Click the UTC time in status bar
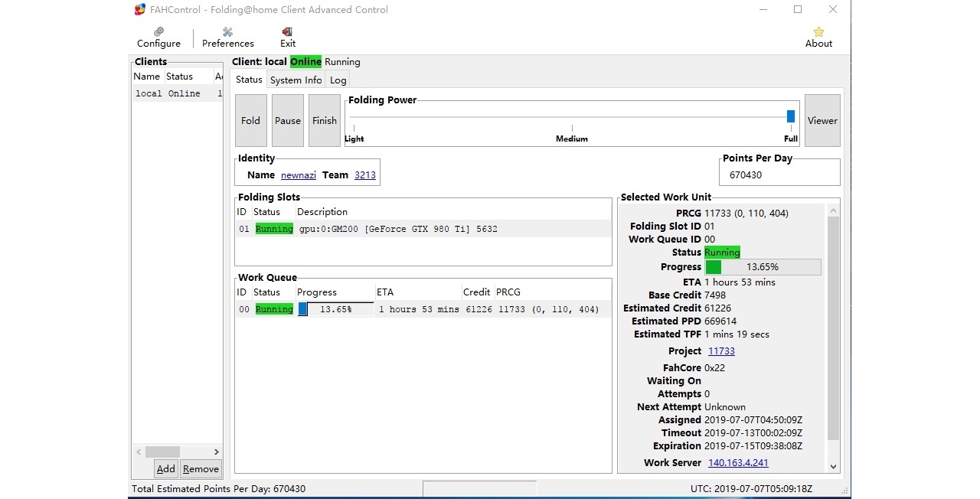 pyautogui.click(x=751, y=489)
